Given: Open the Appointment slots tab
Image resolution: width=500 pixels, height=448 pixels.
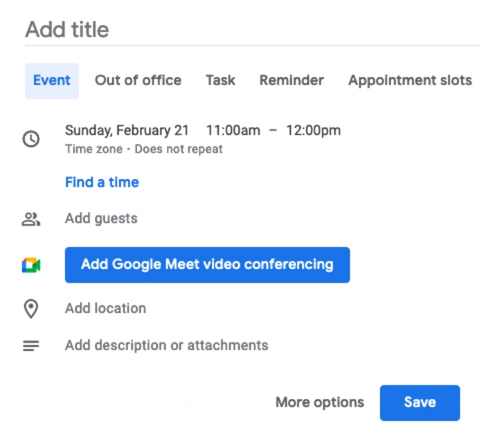Looking at the screenshot, I should (410, 80).
